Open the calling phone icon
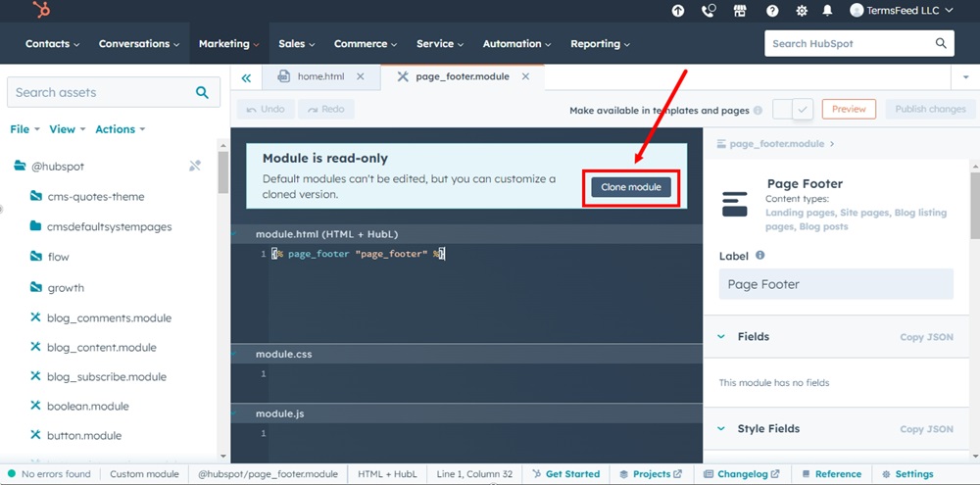This screenshot has height=485, width=980. tap(709, 11)
